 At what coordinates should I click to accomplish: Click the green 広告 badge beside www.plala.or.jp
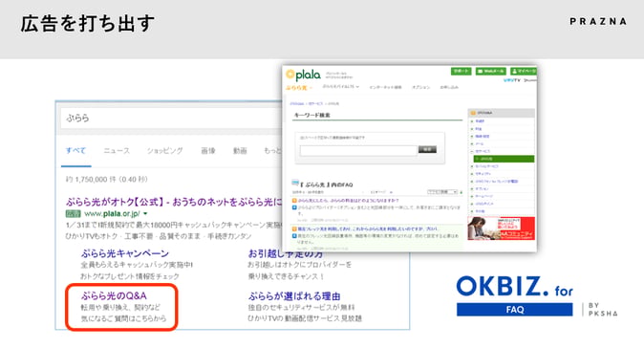pyautogui.click(x=74, y=213)
